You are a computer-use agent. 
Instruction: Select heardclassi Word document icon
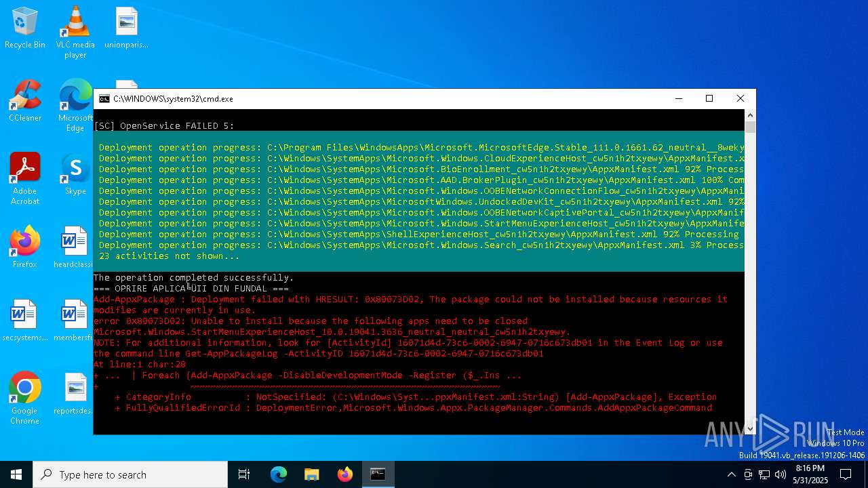(74, 248)
